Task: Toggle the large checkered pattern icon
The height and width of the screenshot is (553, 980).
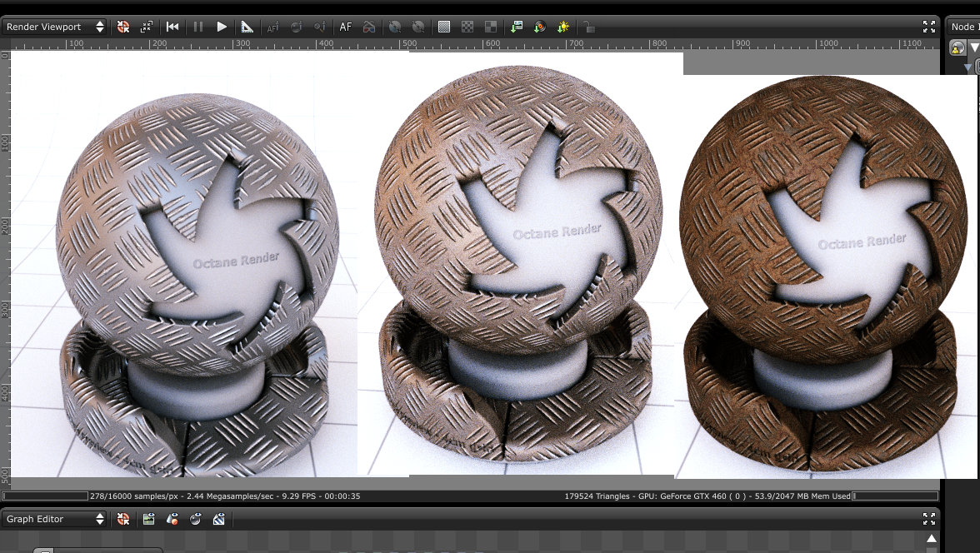Action: coord(491,27)
